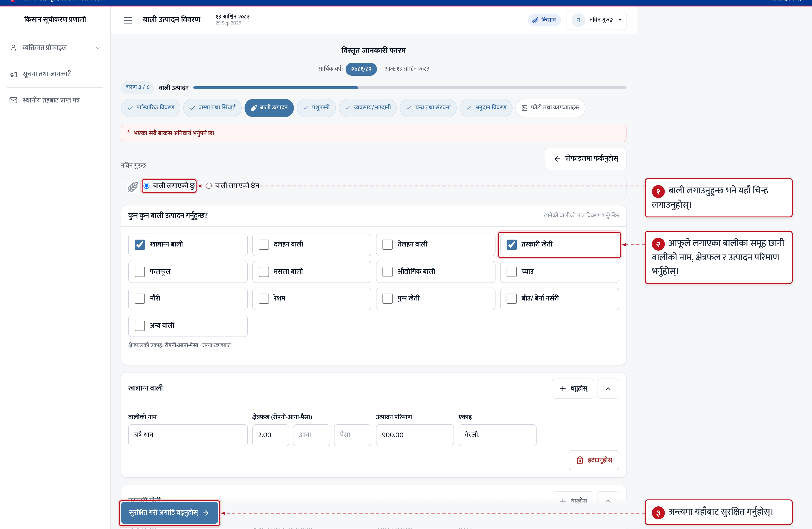Viewport: 812px width, 529px height.
Task: Open the नविन गुरुङ user dropdown arrow
Action: (620, 20)
